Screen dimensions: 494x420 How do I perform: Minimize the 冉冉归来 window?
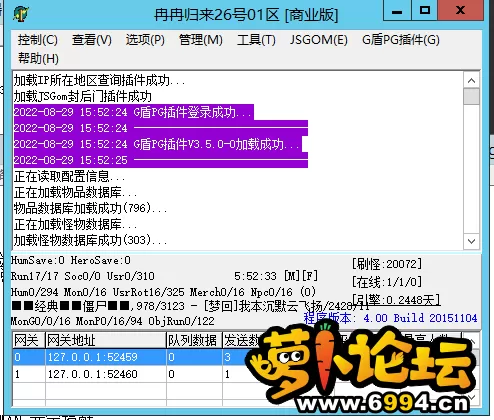point(397,11)
